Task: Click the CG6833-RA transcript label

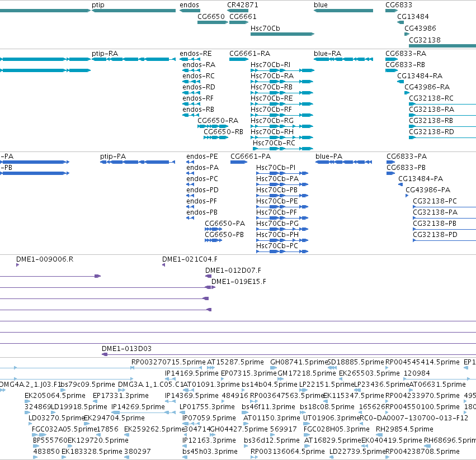Action: 406,54
